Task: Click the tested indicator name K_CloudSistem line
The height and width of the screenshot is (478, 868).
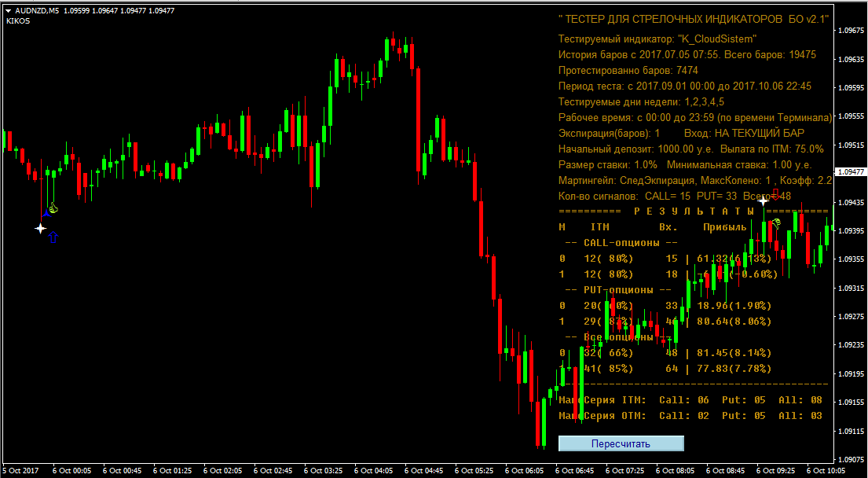Action: (x=657, y=39)
